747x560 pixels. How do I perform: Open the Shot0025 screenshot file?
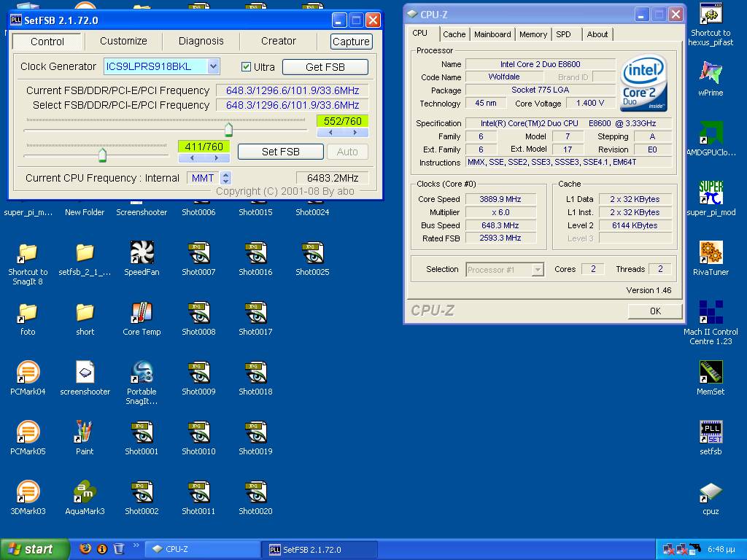tap(312, 252)
